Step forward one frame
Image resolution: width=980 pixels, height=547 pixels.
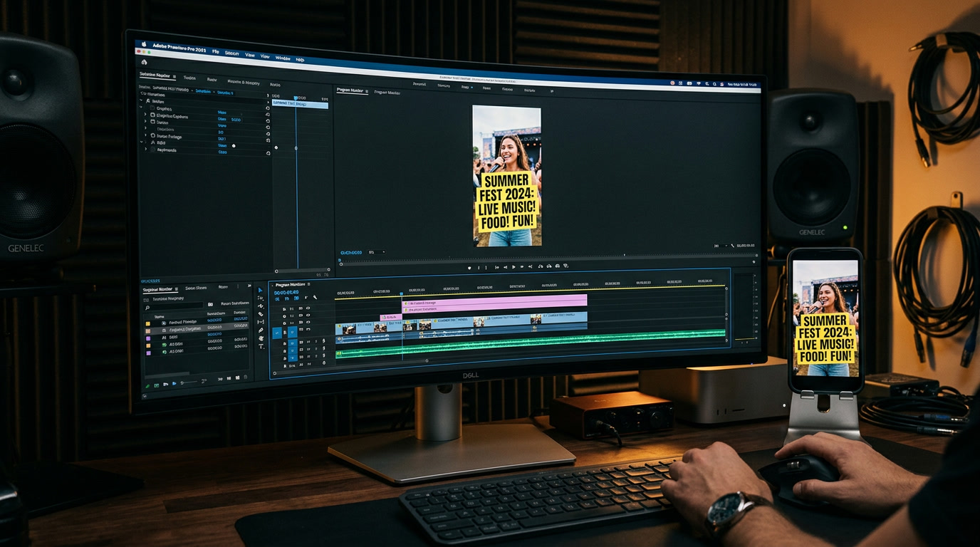[522, 267]
